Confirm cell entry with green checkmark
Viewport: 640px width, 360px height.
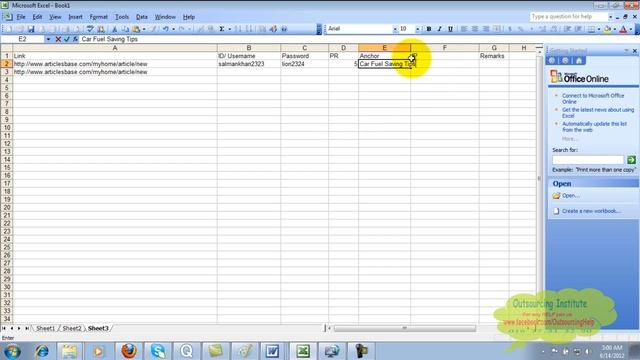click(x=67, y=39)
